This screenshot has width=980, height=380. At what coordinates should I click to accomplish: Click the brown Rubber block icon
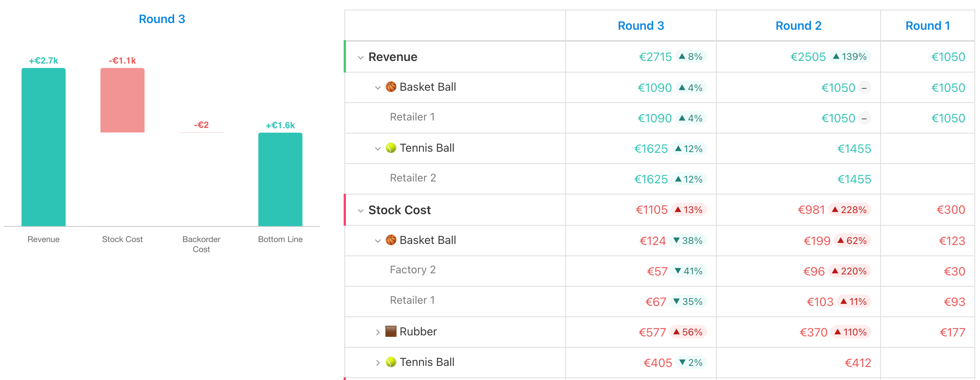pyautogui.click(x=391, y=331)
